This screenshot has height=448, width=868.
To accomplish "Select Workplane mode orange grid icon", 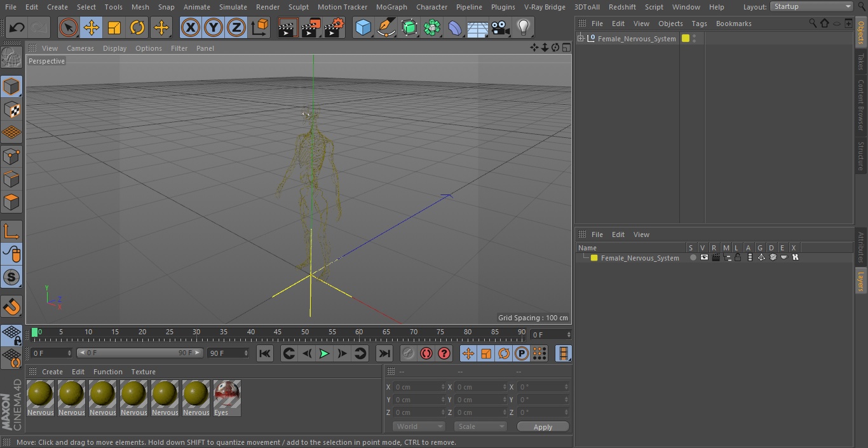I will 11,133.
